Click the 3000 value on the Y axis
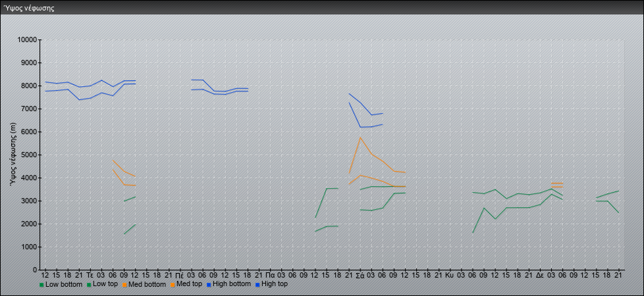This screenshot has height=296, width=644. point(29,201)
